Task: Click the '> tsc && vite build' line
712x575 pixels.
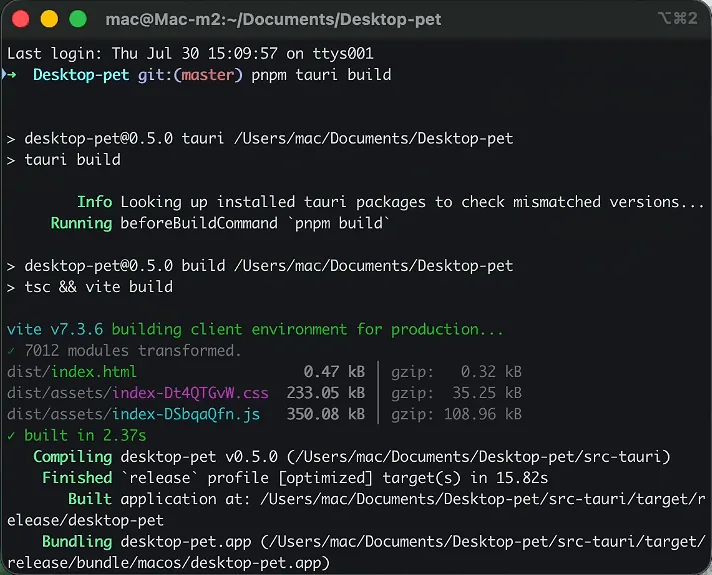Action: (90, 287)
